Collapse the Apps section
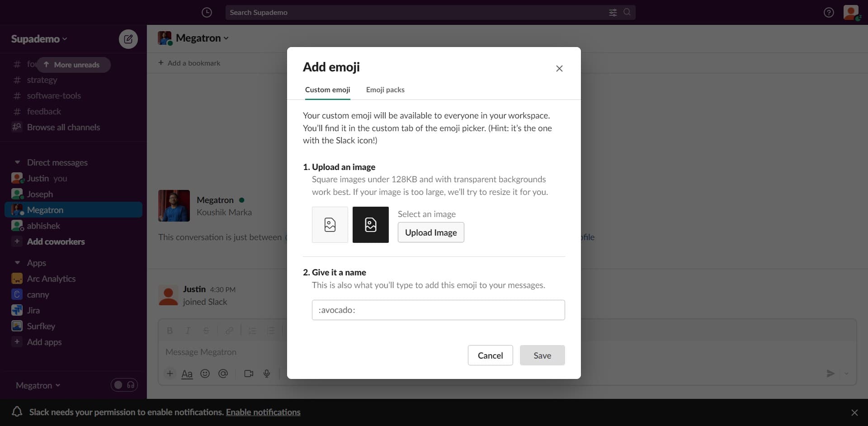The width and height of the screenshot is (868, 426). [17, 263]
